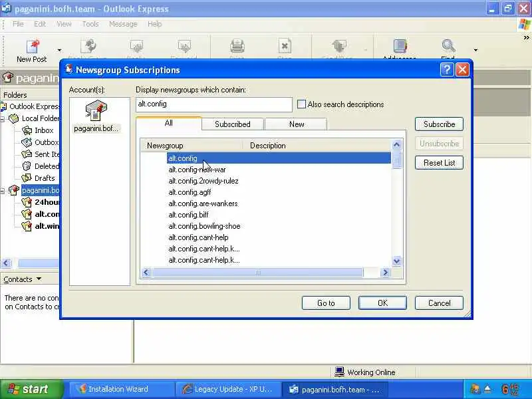Image resolution: width=532 pixels, height=399 pixels.
Task: Click the Reset List button
Action: [439, 163]
